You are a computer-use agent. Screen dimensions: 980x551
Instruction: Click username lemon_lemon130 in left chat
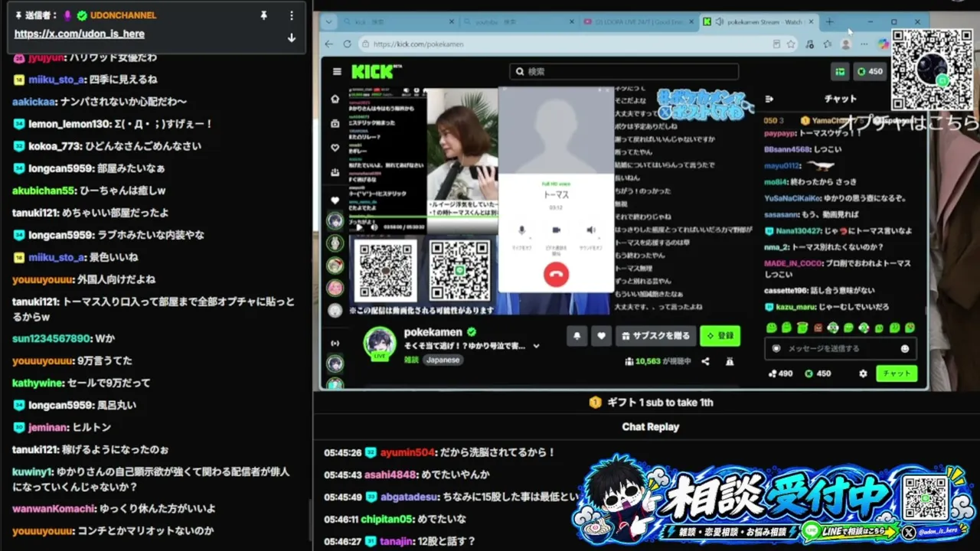pyautogui.click(x=69, y=124)
